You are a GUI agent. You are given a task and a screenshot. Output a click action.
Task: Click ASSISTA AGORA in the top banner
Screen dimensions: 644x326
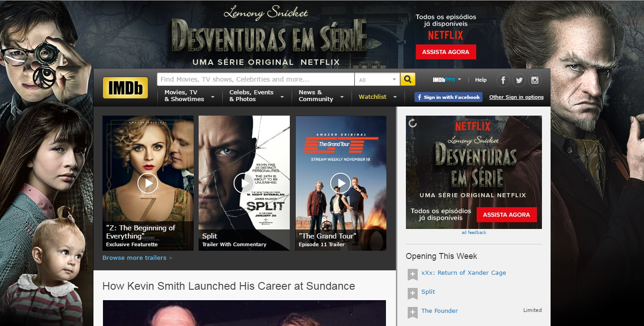(446, 52)
